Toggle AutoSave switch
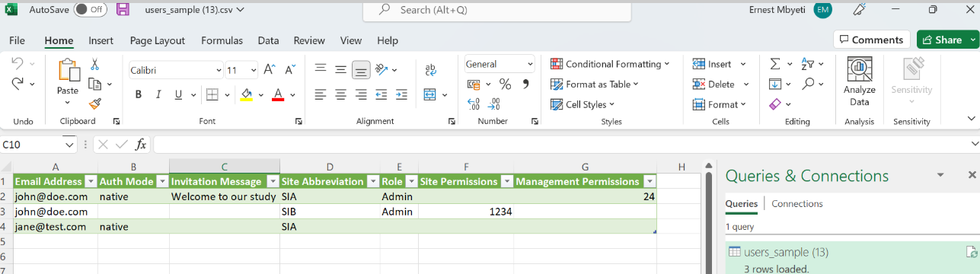The width and height of the screenshot is (980, 274). point(90,10)
